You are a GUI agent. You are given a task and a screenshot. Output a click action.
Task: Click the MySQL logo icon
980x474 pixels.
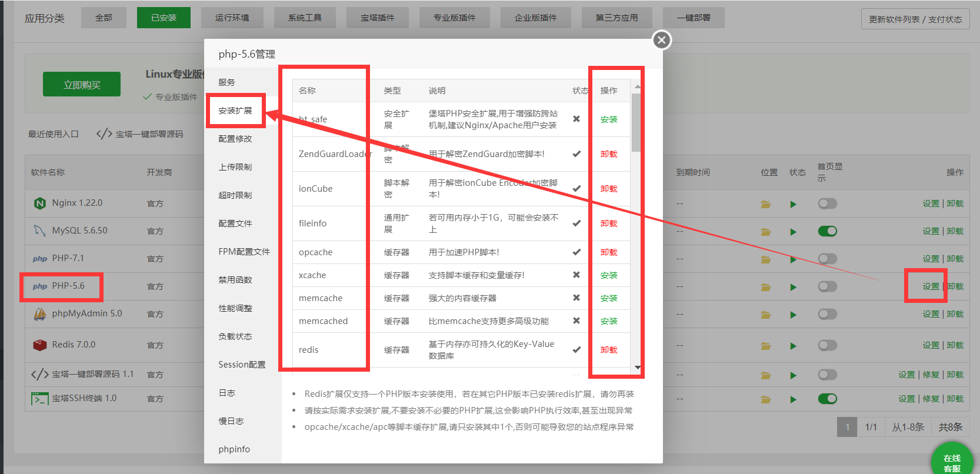(40, 231)
